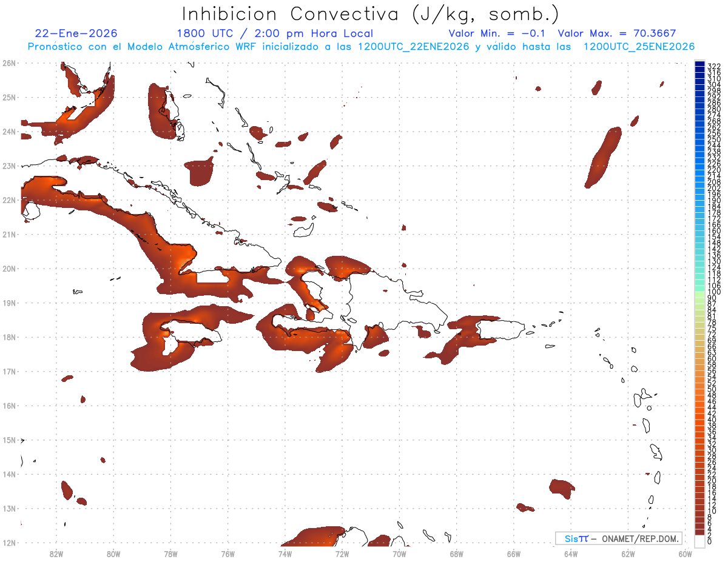The width and height of the screenshot is (728, 562).
Task: Click the '74W' longitude label
Action: pos(285,553)
